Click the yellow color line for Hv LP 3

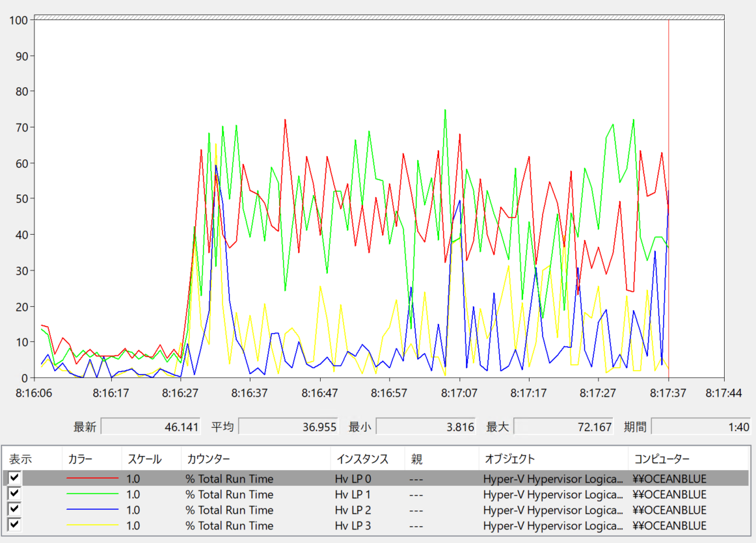coord(92,525)
